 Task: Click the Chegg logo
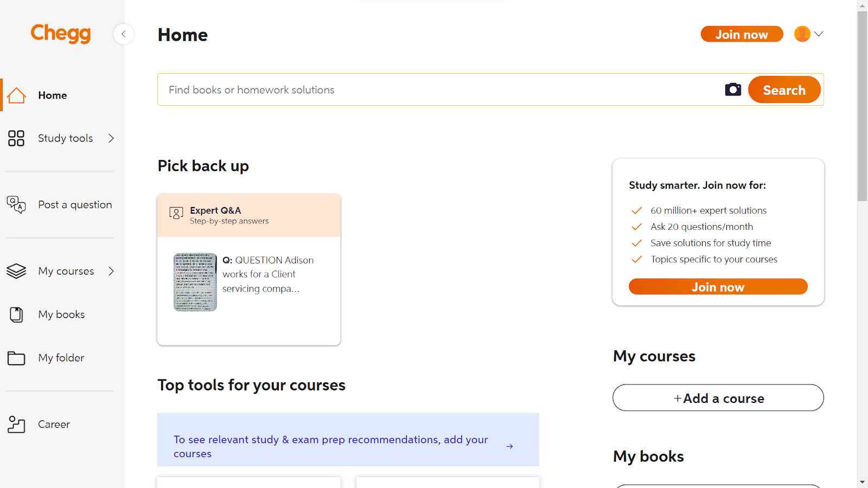61,34
